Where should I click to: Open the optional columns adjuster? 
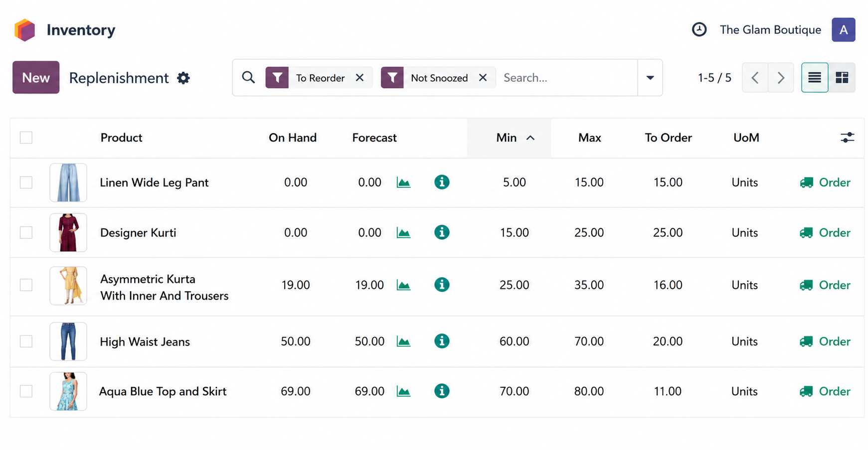pos(847,138)
